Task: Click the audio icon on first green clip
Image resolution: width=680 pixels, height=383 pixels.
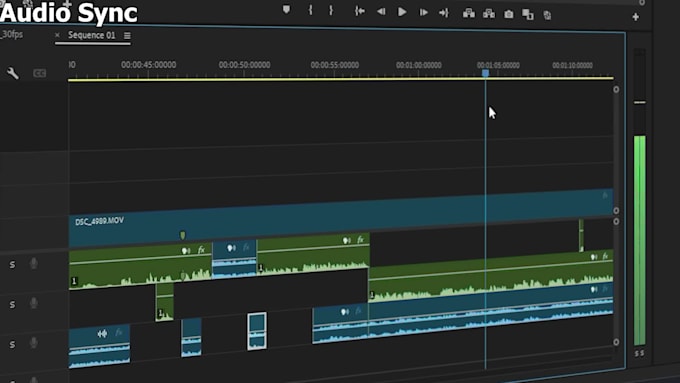Action: coord(186,251)
